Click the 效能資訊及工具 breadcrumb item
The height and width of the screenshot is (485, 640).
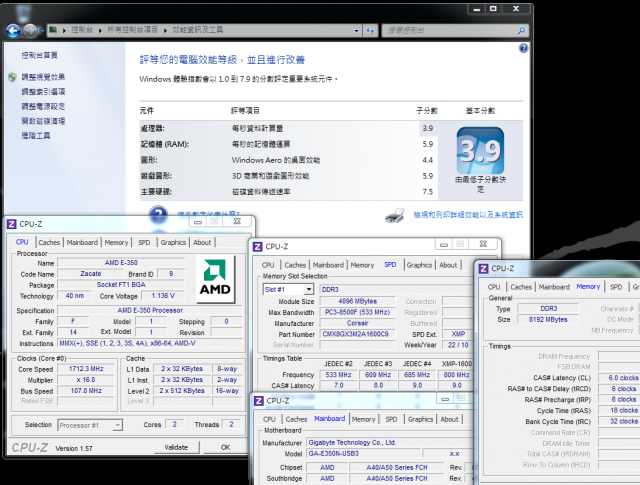pyautogui.click(x=198, y=30)
